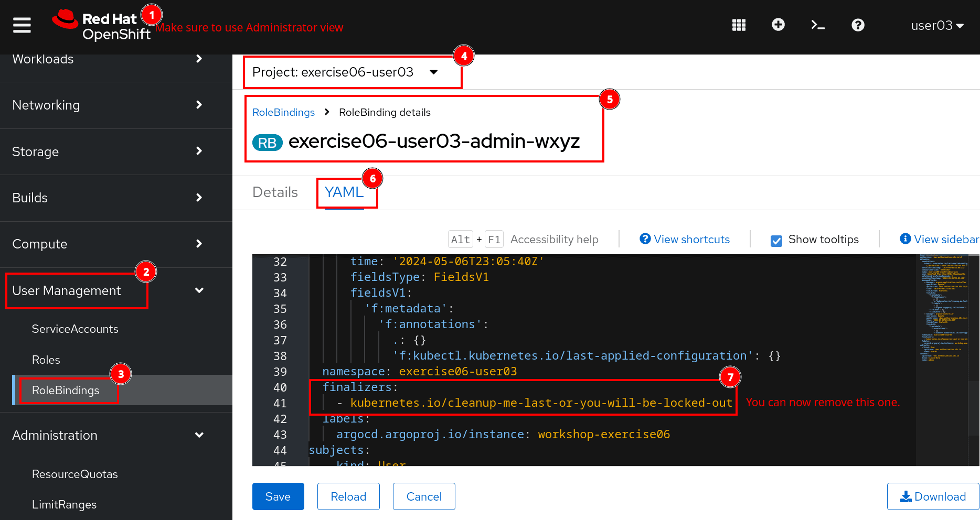Click the RB resource badge icon
Image resolution: width=980 pixels, height=520 pixels.
tap(267, 143)
